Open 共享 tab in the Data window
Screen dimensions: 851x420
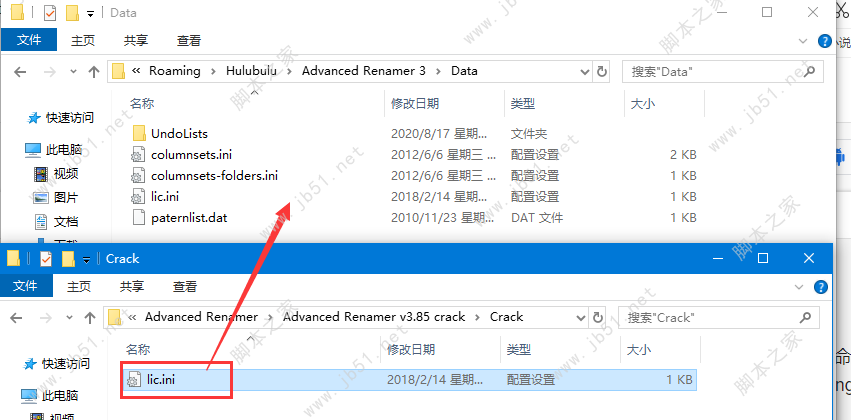[136, 40]
